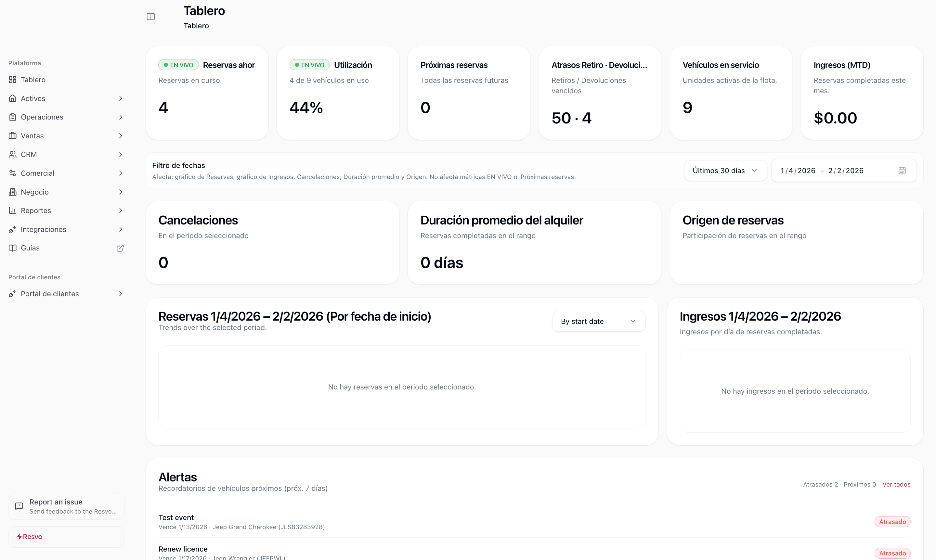Click the date range field showing 1/4/2026

pos(821,170)
